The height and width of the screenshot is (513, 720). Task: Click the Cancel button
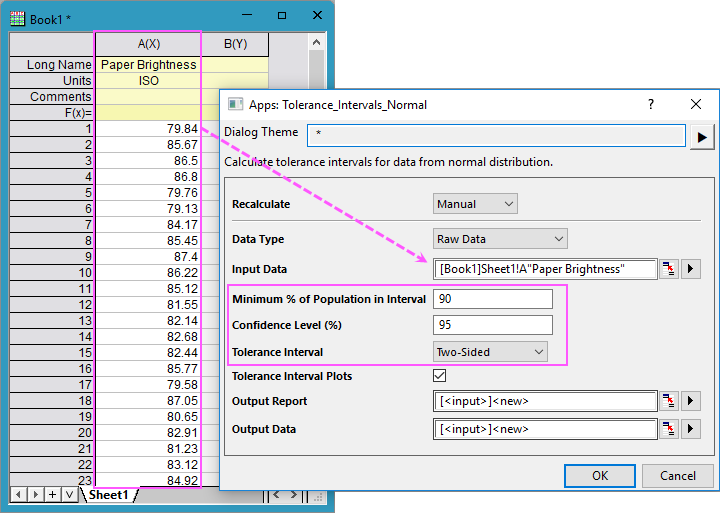click(x=677, y=476)
